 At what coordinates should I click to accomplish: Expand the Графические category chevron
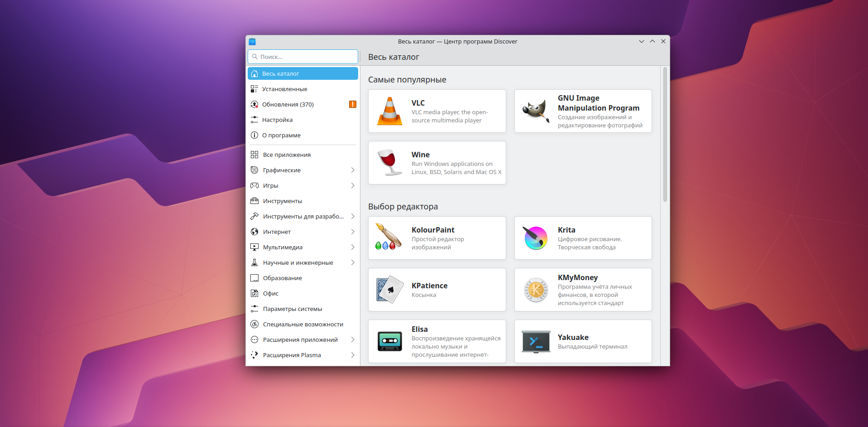coord(353,170)
